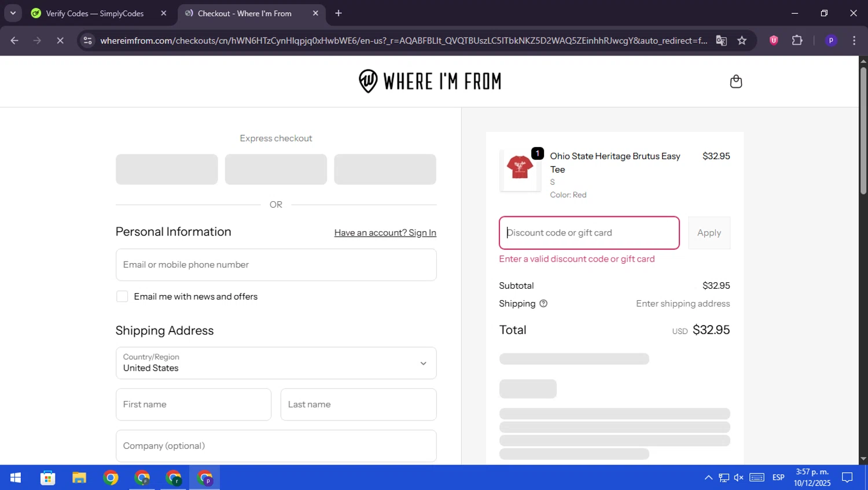
Task: Click the scrollbar down arrow
Action: pyautogui.click(x=863, y=459)
